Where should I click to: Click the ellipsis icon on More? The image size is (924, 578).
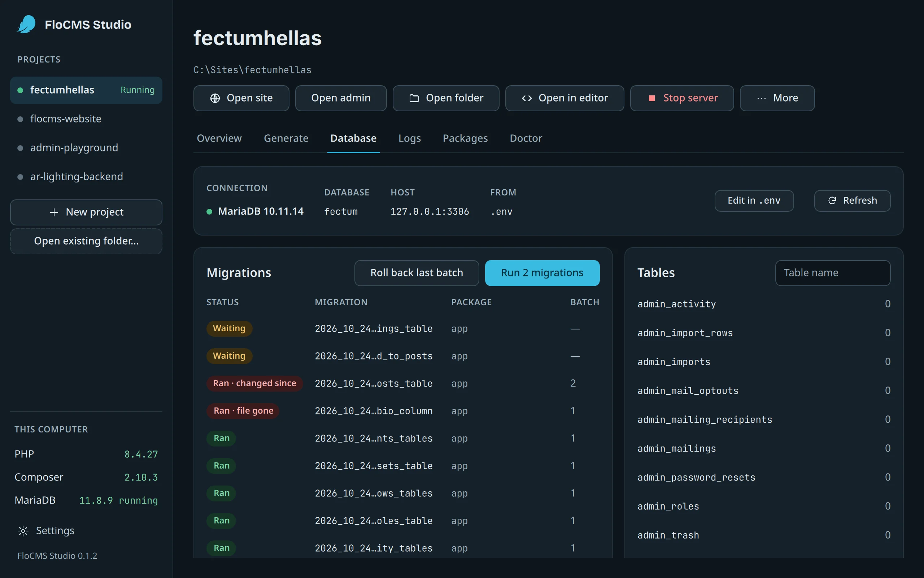[761, 98]
